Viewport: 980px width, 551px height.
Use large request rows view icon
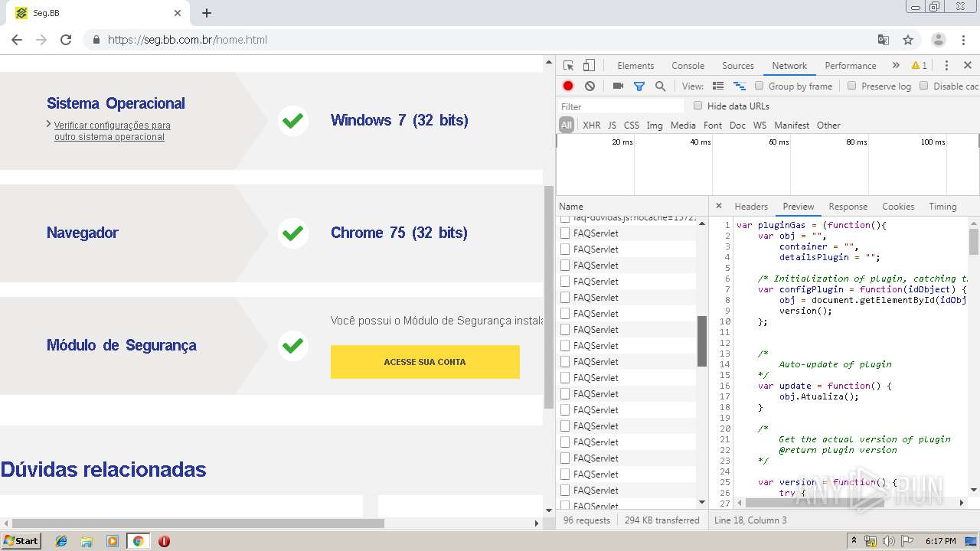click(x=718, y=86)
